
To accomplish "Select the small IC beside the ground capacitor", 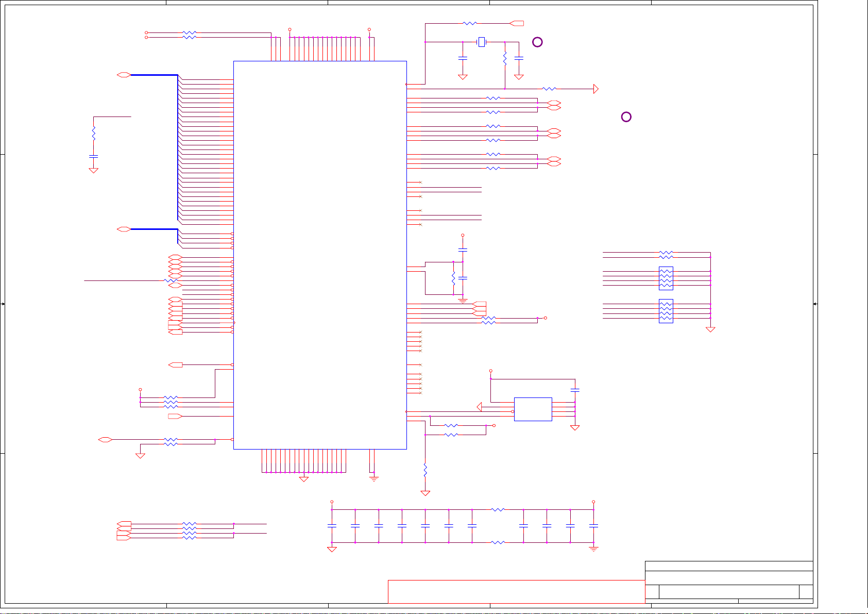I will coord(533,409).
